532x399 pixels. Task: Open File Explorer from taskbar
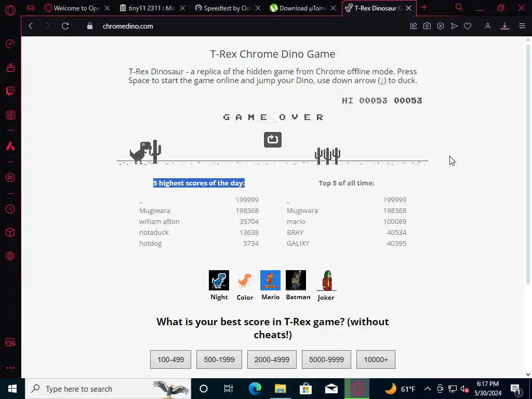pos(280,389)
